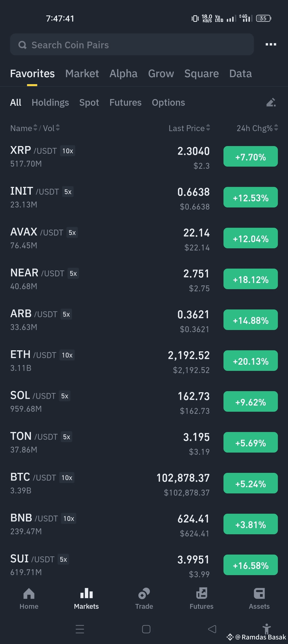The image size is (288, 644).
Task: Sort list by Name arrows
Action: point(35,128)
